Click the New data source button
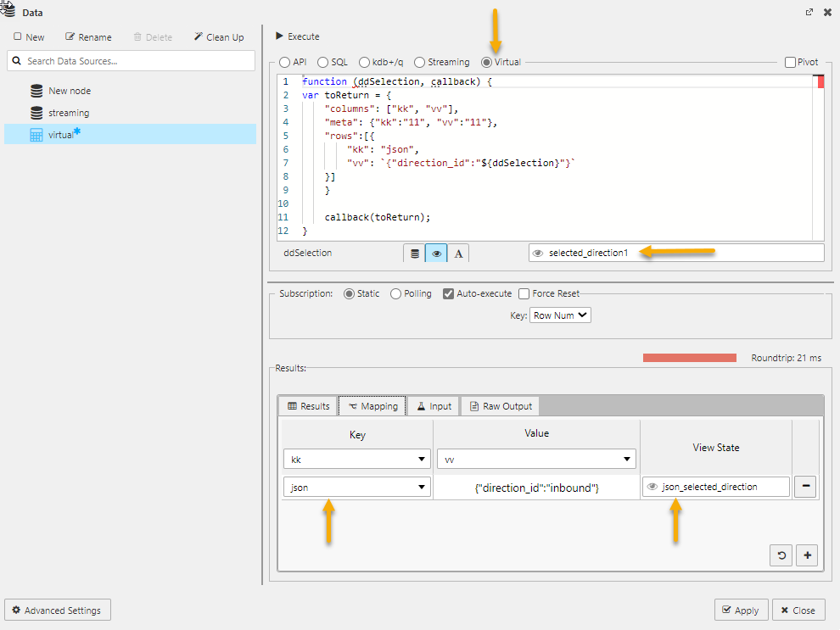Viewport: 840px width, 630px height. pyautogui.click(x=29, y=37)
